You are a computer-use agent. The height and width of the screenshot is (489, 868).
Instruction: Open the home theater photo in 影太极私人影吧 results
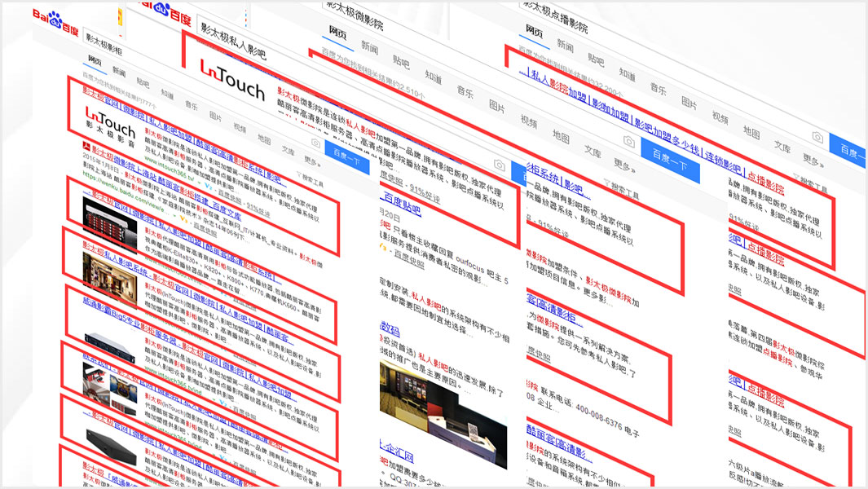[x=443, y=413]
